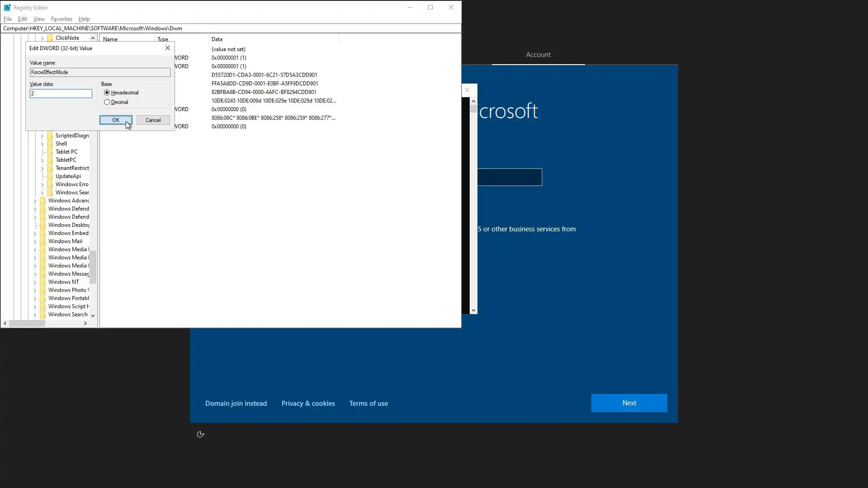868x488 pixels.
Task: Select the Decimal base option
Action: pos(107,102)
